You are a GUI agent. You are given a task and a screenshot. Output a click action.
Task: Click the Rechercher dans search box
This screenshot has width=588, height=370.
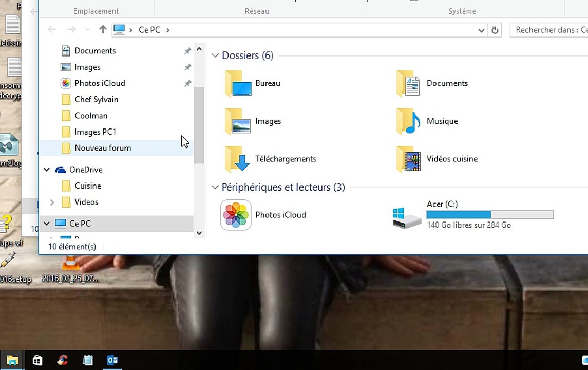coord(548,30)
